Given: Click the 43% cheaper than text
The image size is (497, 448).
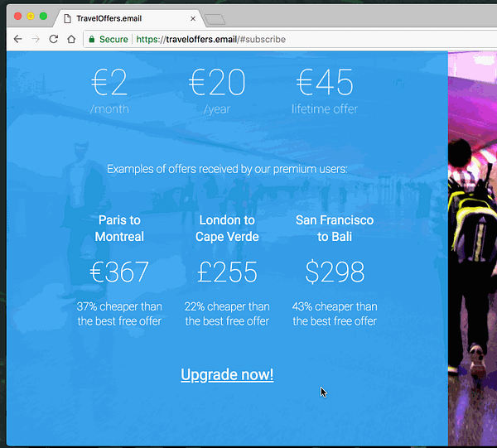Looking at the screenshot, I should tap(335, 306).
